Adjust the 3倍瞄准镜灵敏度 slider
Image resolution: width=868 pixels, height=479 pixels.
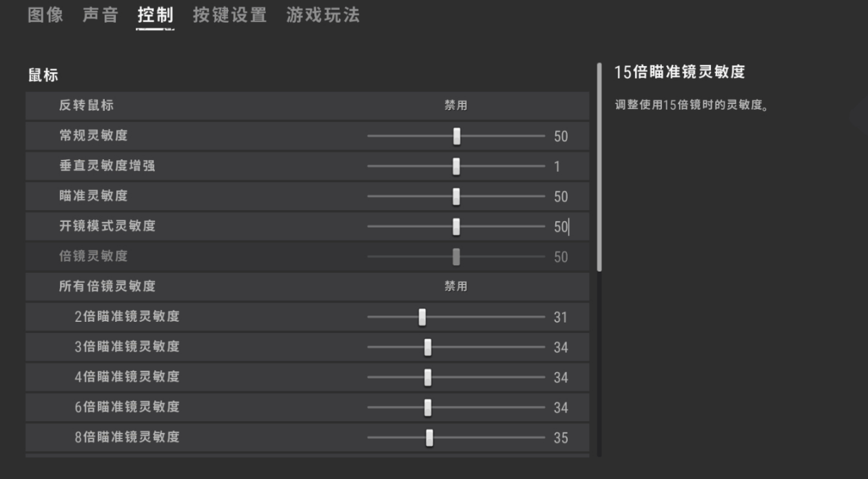click(x=427, y=347)
